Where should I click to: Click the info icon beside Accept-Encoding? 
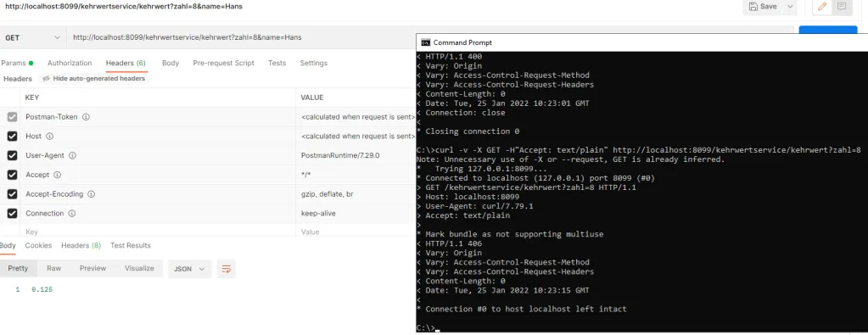(91, 194)
